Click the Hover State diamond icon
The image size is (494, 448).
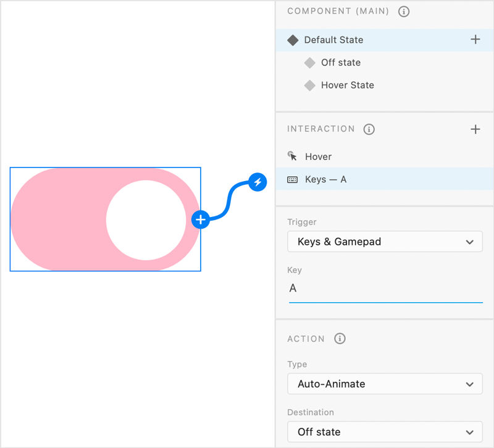[x=310, y=85]
